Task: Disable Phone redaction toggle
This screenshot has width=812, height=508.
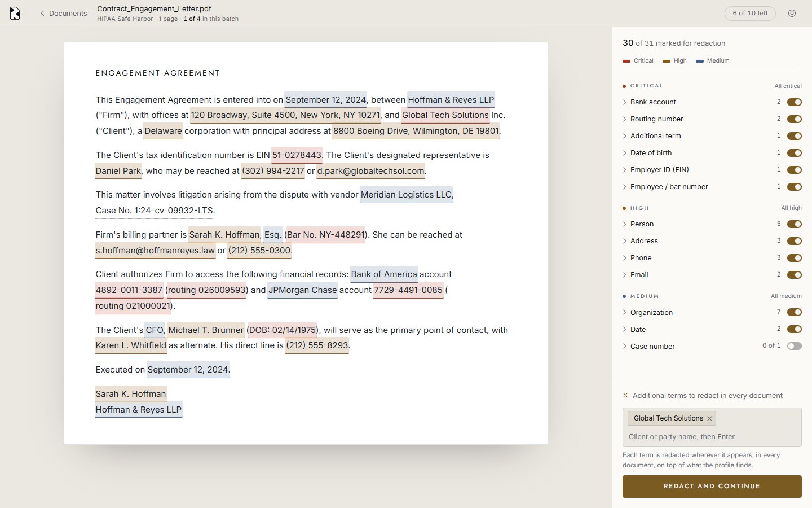Action: tap(795, 258)
